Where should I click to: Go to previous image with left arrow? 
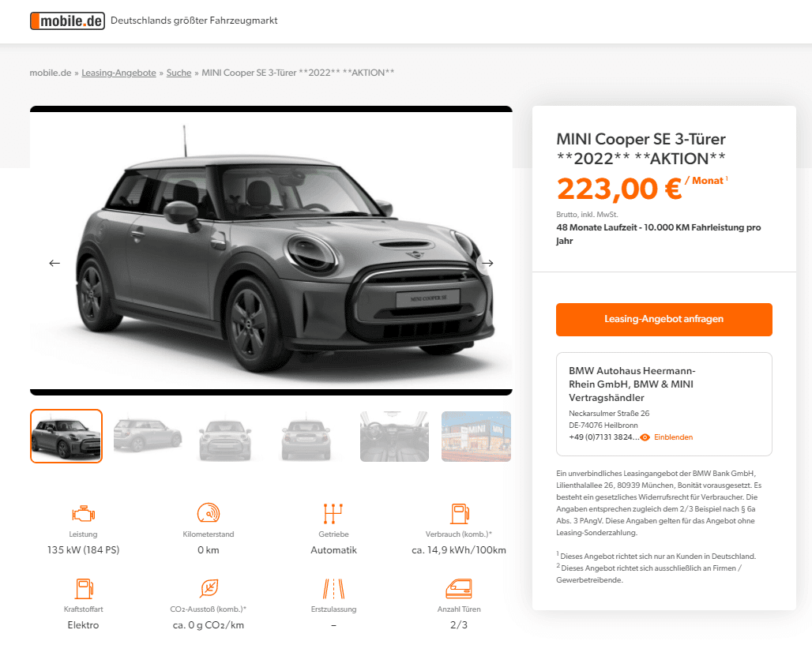pyautogui.click(x=55, y=263)
